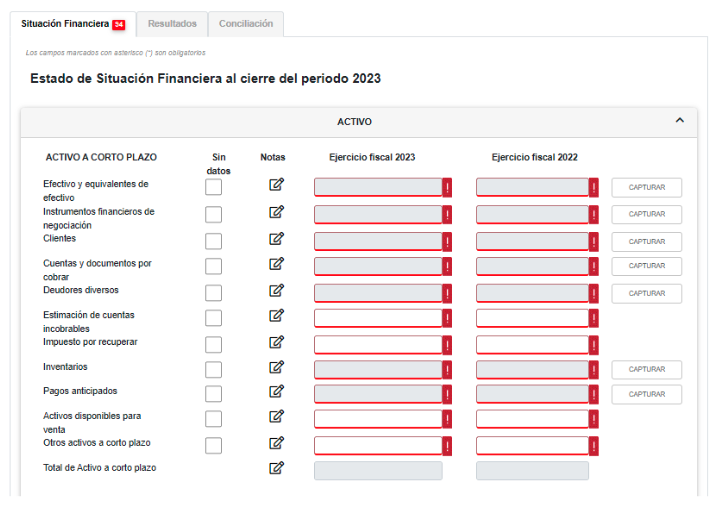Check Sin datos for Efectivo y equivalentes

(x=213, y=187)
